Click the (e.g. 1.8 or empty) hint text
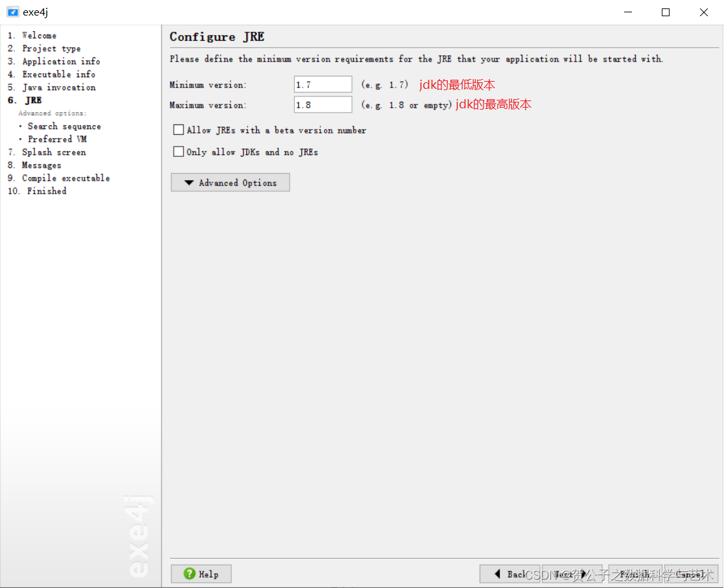The image size is (724, 588). pos(406,105)
